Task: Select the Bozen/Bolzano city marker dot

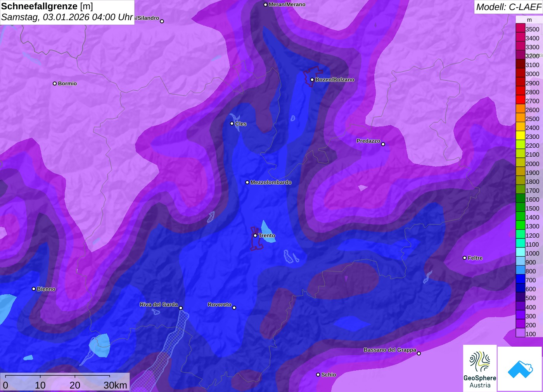Action: (x=312, y=80)
